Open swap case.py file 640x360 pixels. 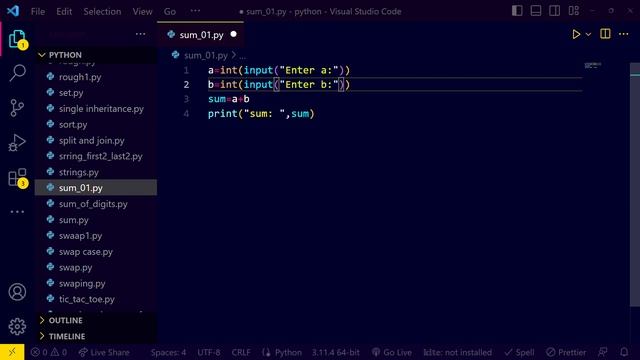(96, 251)
